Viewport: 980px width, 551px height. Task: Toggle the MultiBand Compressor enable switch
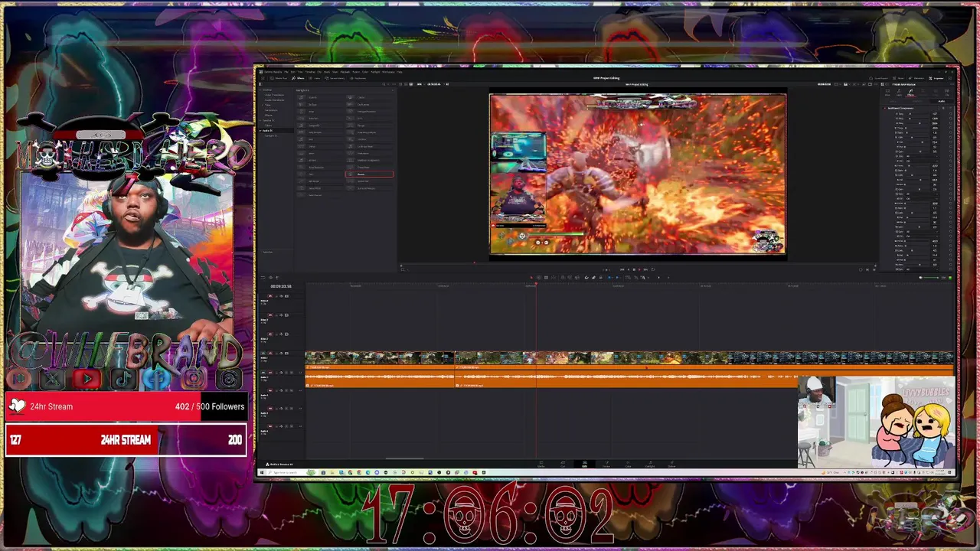(885, 108)
